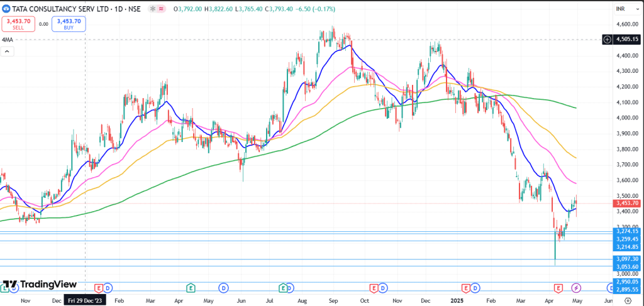
Task: Click the Fri 29 Dec '23 date label
Action: (x=85, y=301)
